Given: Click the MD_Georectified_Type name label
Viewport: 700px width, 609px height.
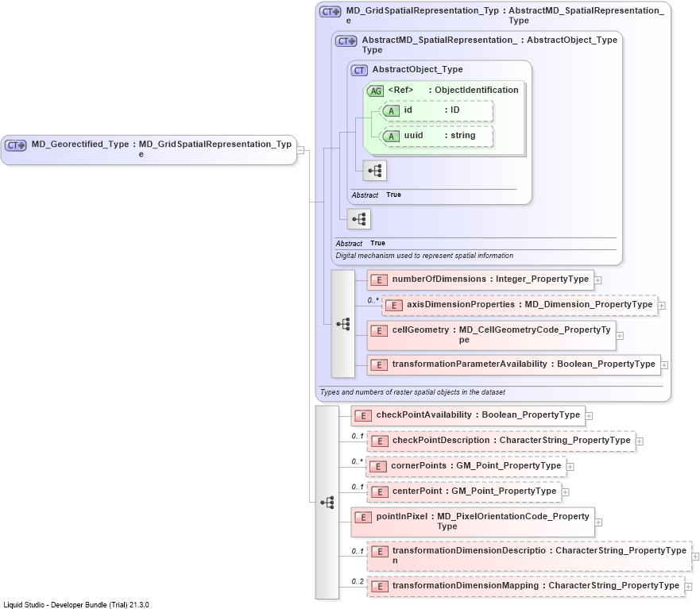Looking at the screenshot, I should (x=80, y=144).
